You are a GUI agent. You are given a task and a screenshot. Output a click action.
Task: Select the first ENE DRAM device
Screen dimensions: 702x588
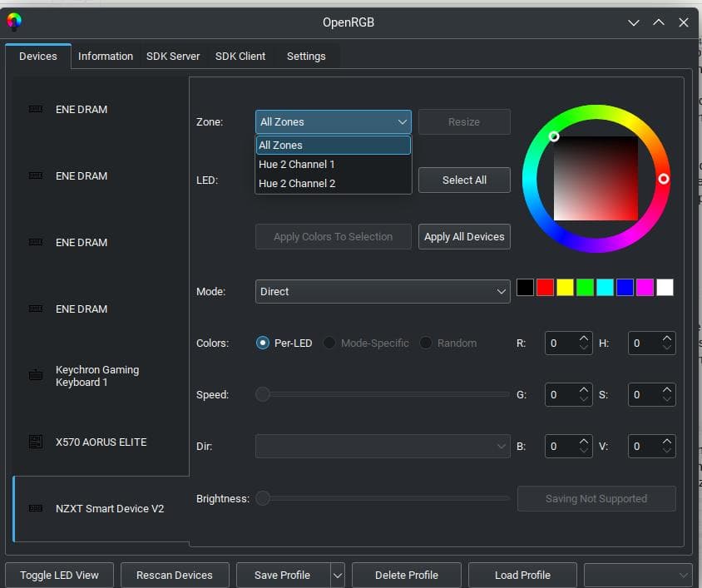(x=101, y=109)
